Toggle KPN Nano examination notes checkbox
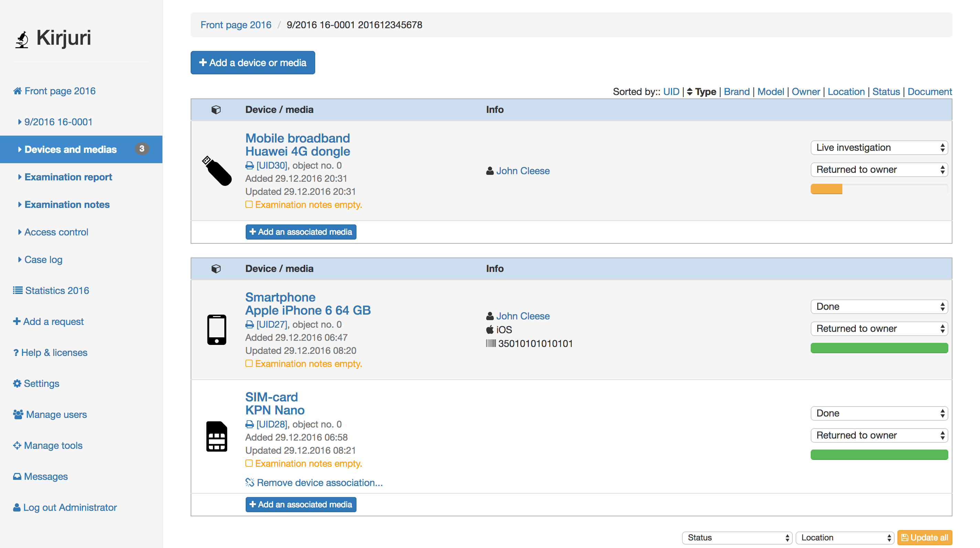This screenshot has width=980, height=548. (249, 464)
